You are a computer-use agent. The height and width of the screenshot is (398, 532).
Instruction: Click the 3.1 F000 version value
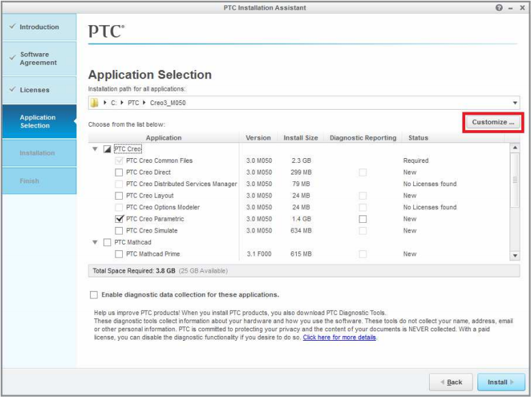[259, 254]
